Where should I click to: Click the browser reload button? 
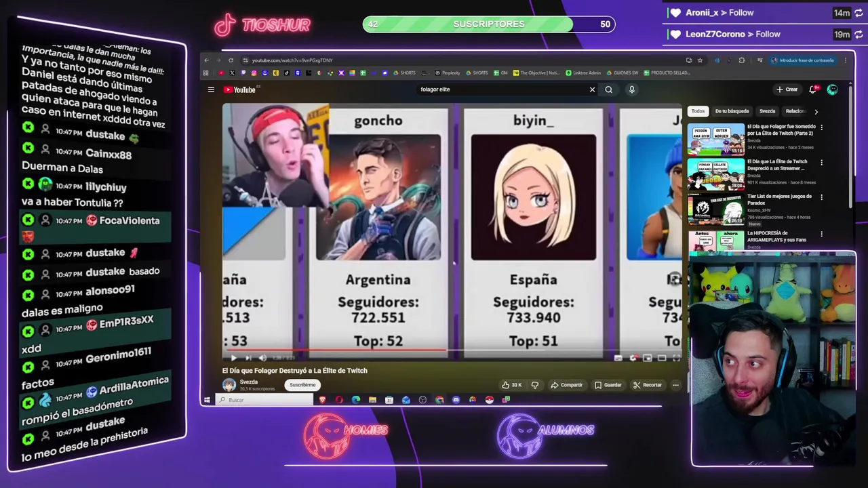[231, 60]
